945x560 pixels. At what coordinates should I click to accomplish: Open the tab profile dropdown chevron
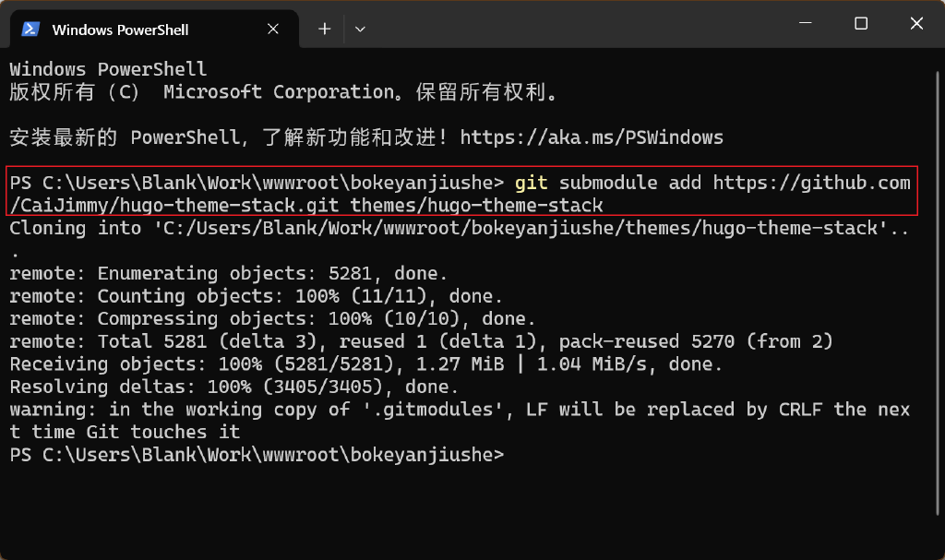point(360,29)
